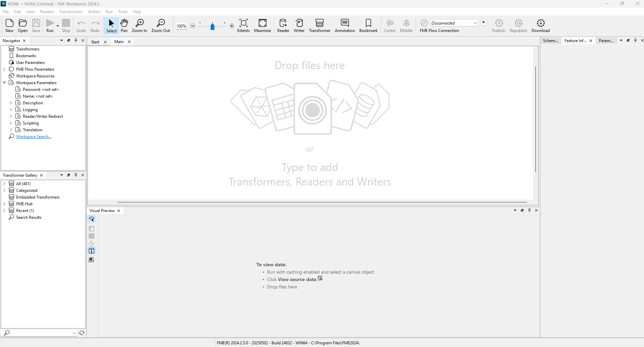Add a Transformer from the toolbar
The height and width of the screenshot is (347, 644).
(319, 26)
